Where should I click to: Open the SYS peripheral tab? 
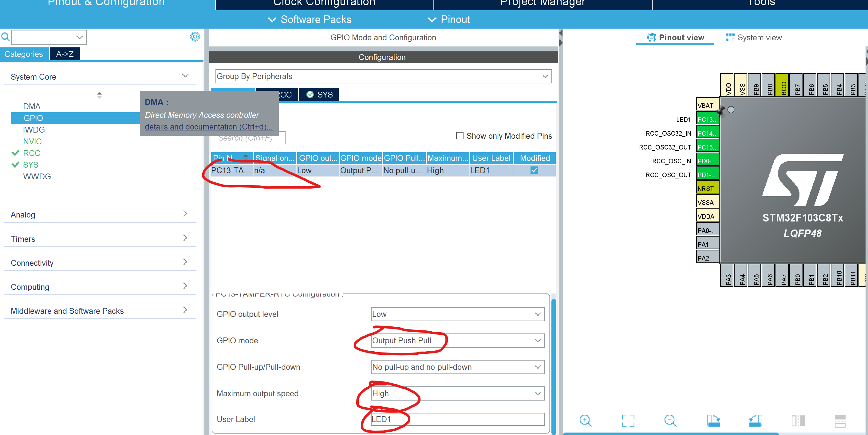(x=319, y=95)
